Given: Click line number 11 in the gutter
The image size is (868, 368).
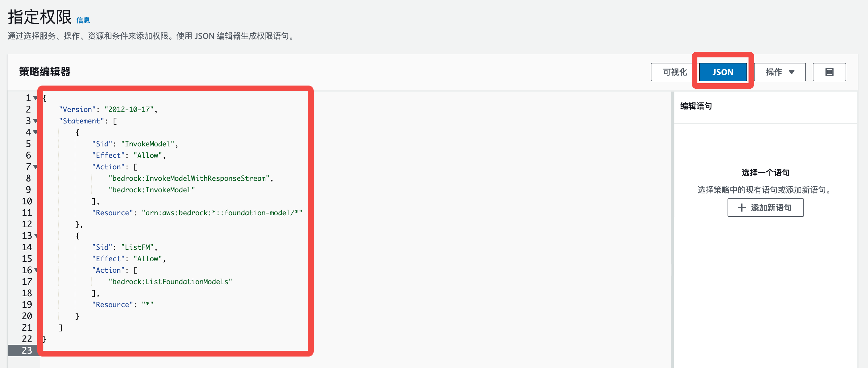Looking at the screenshot, I should coord(27,213).
